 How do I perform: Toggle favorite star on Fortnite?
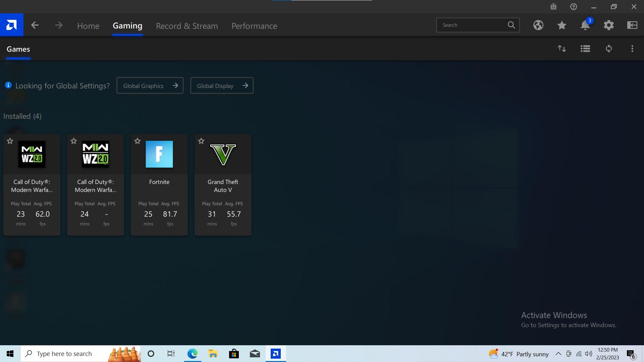click(x=138, y=141)
